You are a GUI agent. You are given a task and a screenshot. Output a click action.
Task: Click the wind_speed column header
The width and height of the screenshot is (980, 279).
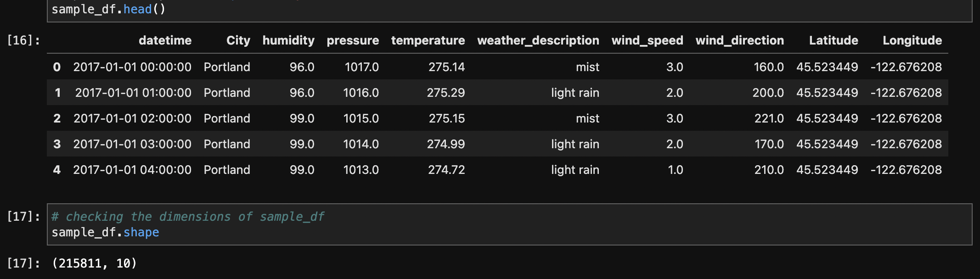(648, 40)
